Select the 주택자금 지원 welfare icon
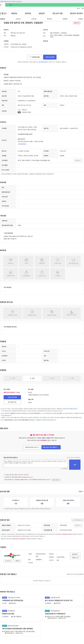The image size is (84, 644). (x=10, y=274)
